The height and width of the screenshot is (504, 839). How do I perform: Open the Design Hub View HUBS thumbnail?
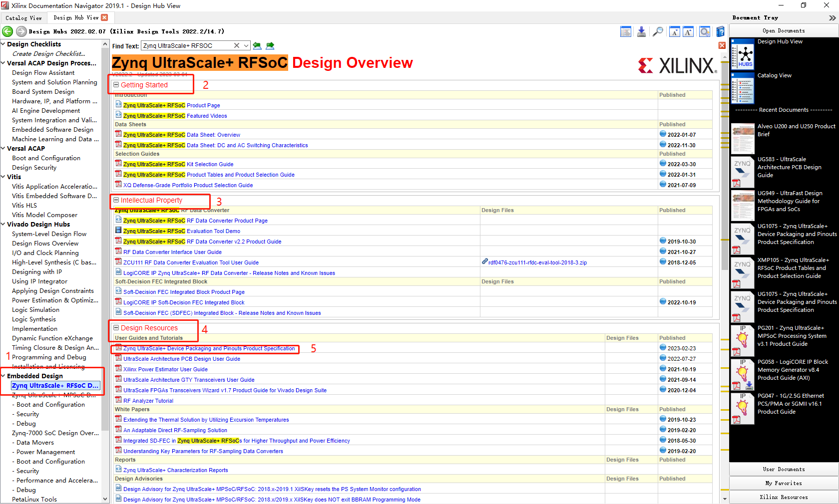point(743,54)
